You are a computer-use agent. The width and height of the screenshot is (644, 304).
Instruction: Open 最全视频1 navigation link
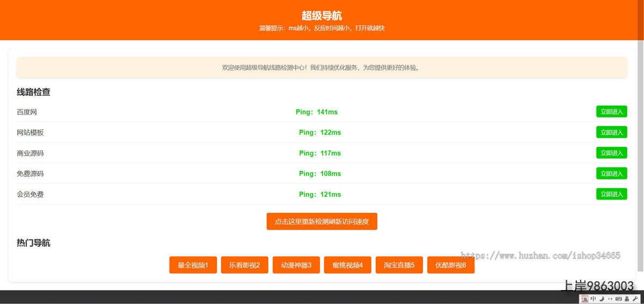pos(193,265)
